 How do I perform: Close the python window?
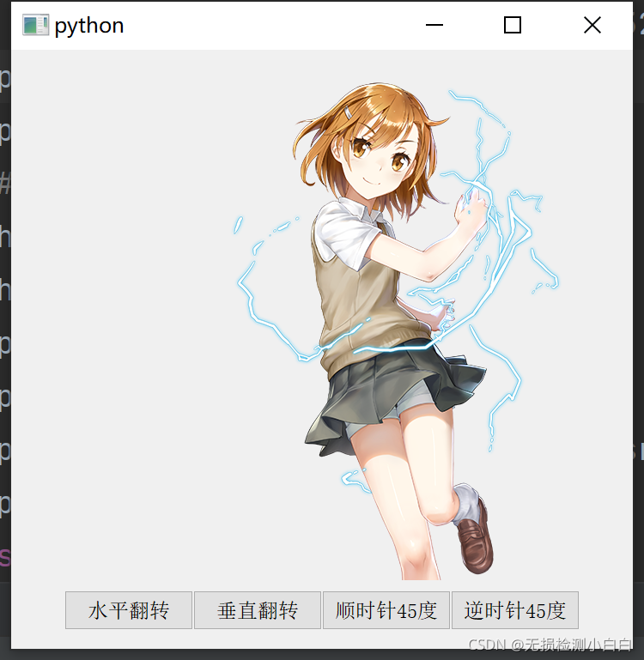(x=592, y=25)
